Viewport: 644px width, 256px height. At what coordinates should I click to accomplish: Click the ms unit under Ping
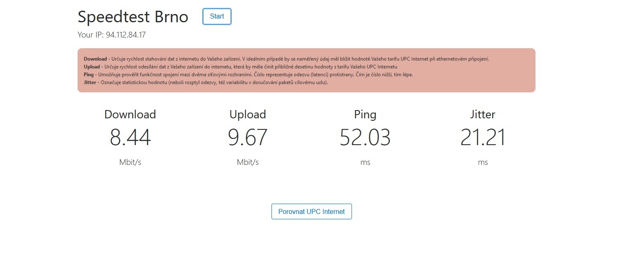[x=365, y=162]
